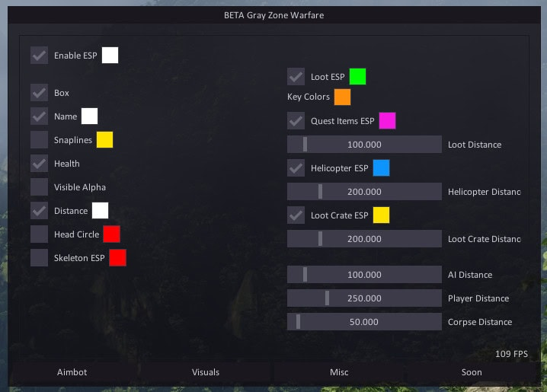This screenshot has width=547, height=392.
Task: Switch to the Aimbot tab
Action: point(72,372)
